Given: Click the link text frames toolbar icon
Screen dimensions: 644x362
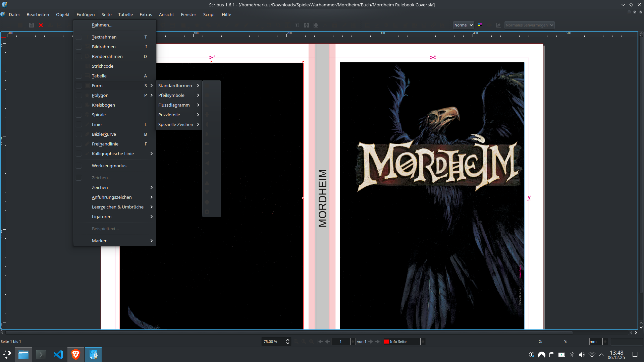Looking at the screenshot, I should [x=307, y=25].
